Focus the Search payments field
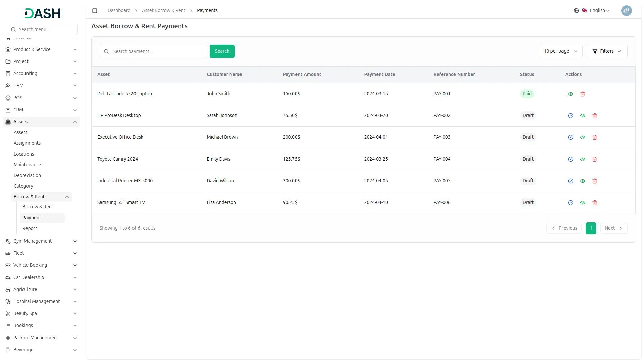 [153, 51]
